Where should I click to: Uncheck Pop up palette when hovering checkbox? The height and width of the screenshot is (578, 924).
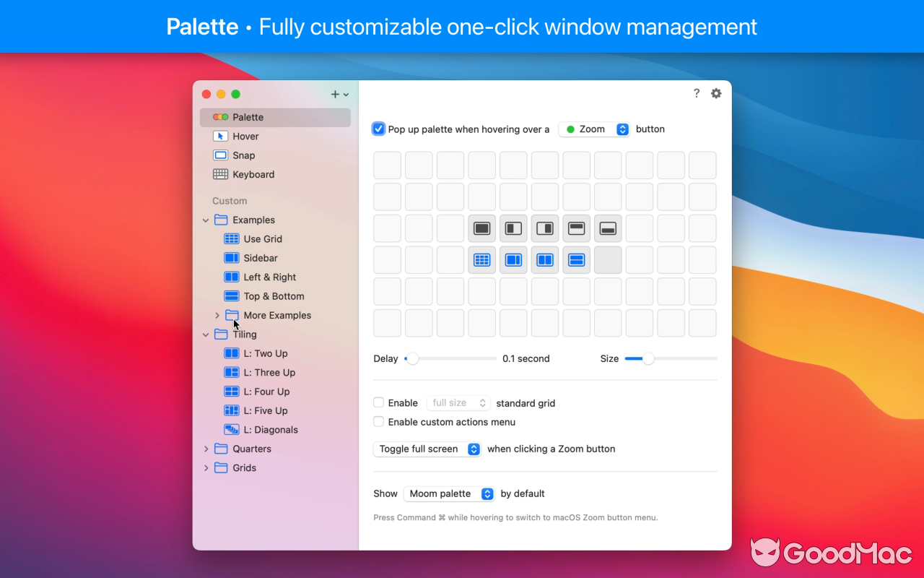[x=379, y=129]
